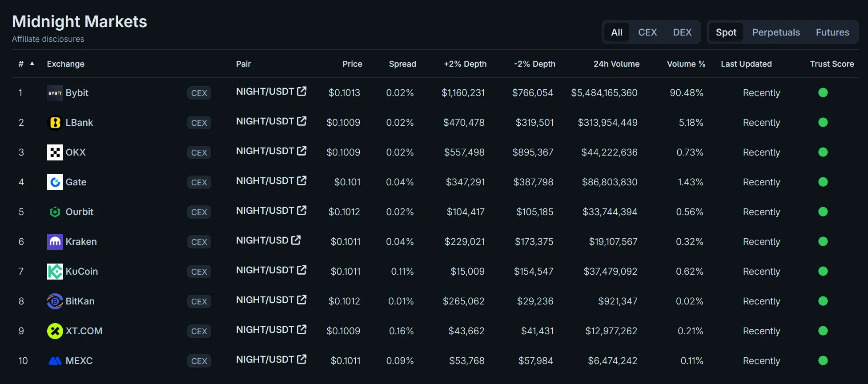The image size is (868, 384).
Task: Open external link icon for LBank pair
Action: pyautogui.click(x=301, y=121)
